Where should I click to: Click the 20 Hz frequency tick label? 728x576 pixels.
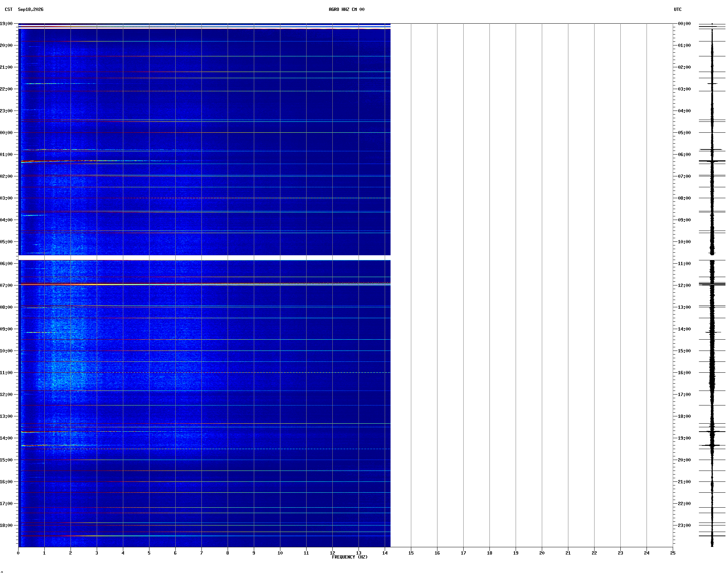pyautogui.click(x=542, y=553)
